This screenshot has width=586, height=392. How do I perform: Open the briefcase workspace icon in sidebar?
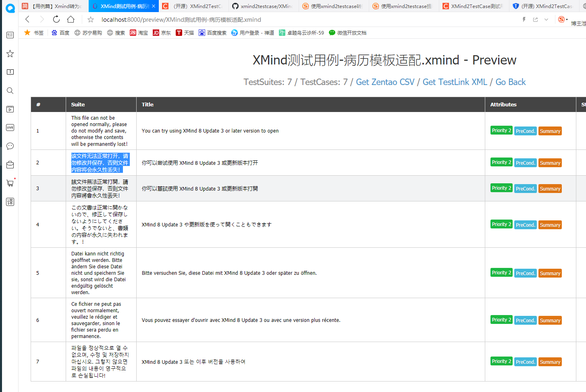tap(10, 164)
